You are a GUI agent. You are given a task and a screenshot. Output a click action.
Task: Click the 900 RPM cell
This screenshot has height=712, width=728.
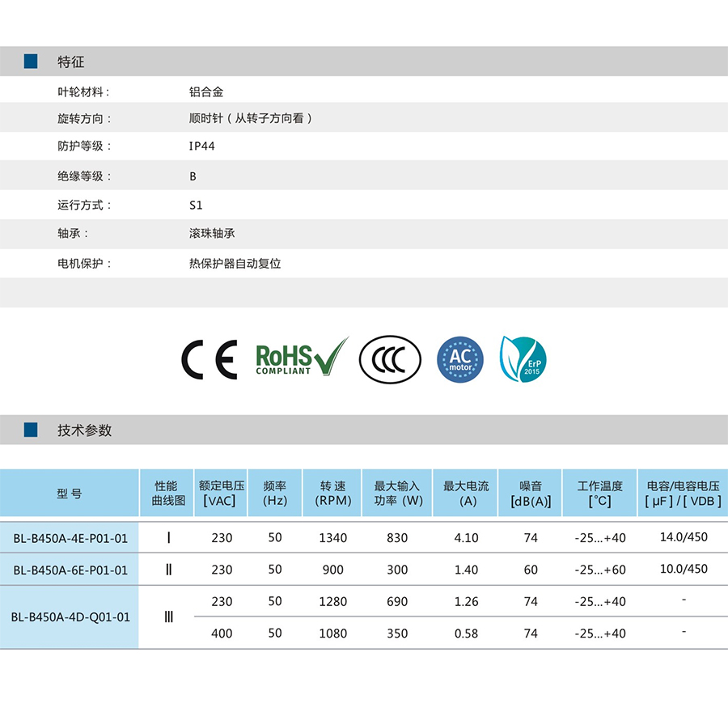[x=333, y=570]
